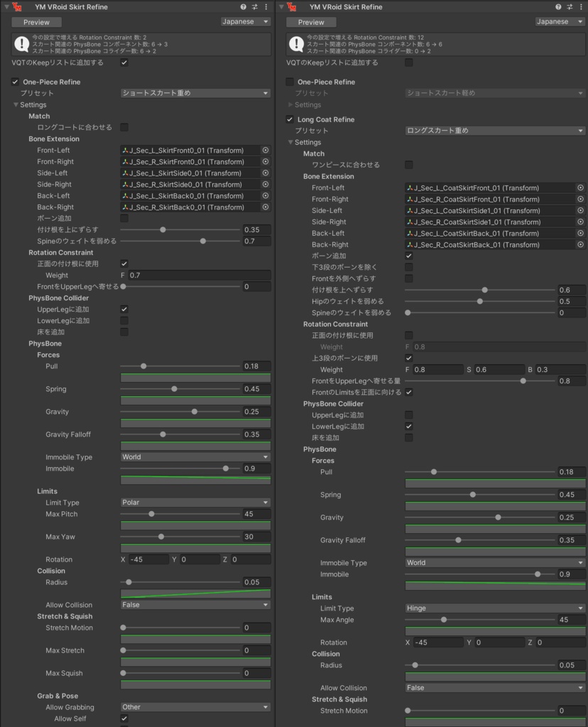
Task: Open Allow Grabbing Other dropdown
Action: [195, 707]
